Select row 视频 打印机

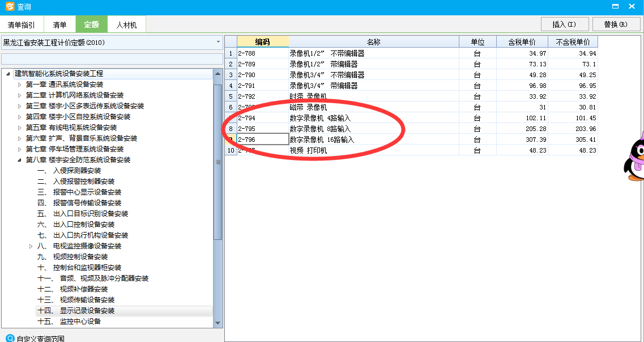374,150
